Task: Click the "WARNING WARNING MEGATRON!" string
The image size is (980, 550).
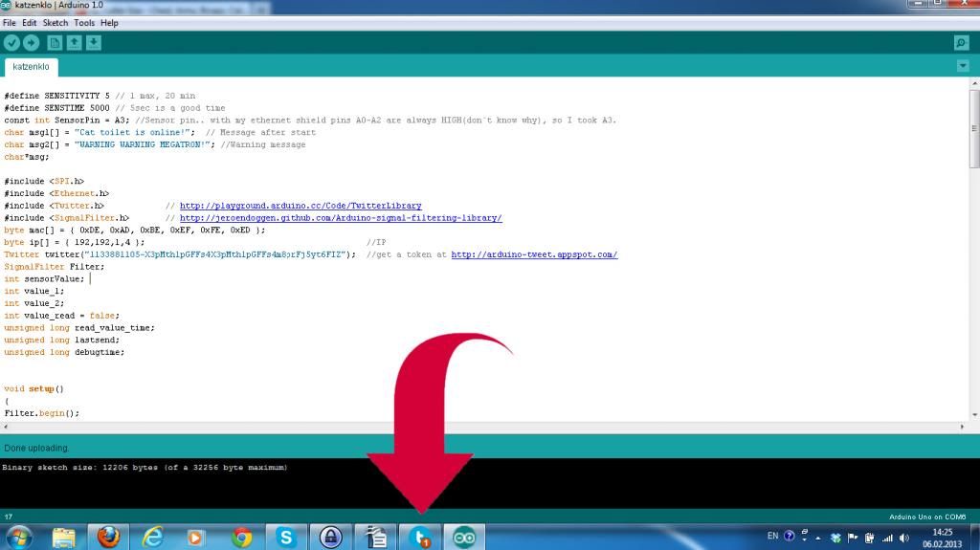Action: (x=142, y=144)
